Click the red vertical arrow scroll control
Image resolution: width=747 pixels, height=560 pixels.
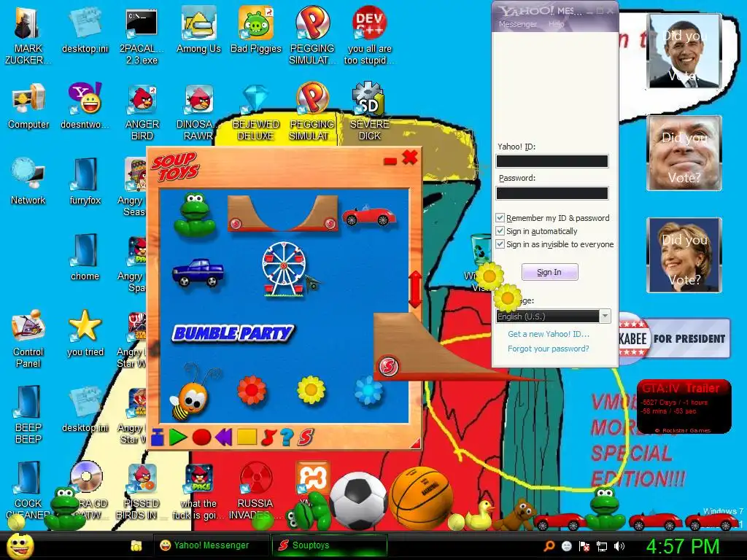click(415, 289)
